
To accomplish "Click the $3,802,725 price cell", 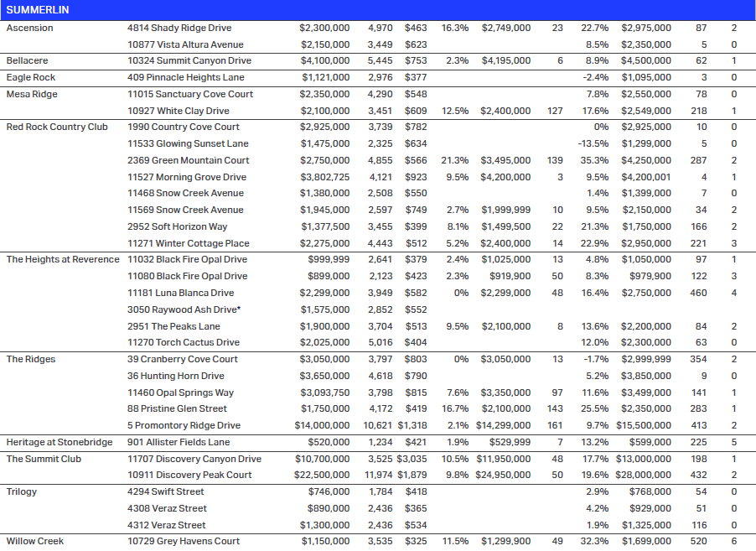I will pyautogui.click(x=324, y=177).
